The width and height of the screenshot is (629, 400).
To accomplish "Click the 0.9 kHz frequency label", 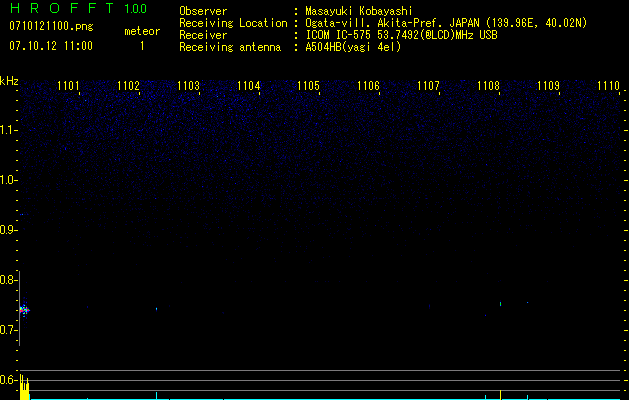I will tap(9, 230).
